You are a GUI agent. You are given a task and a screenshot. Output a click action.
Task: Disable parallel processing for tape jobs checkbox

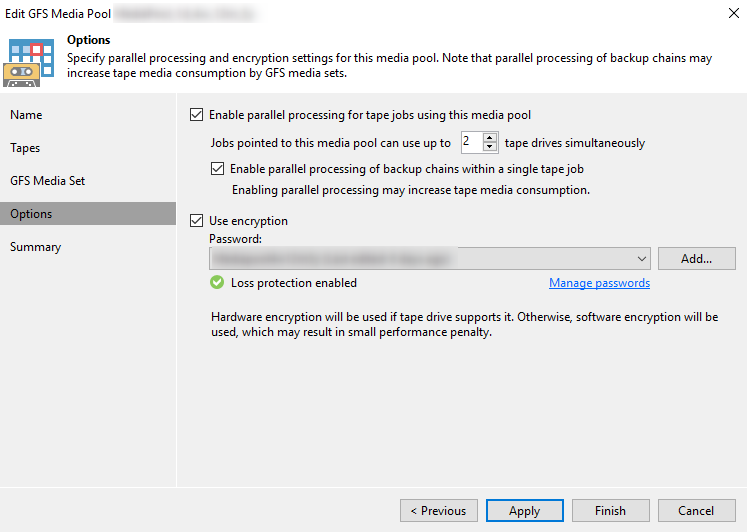coord(196,115)
